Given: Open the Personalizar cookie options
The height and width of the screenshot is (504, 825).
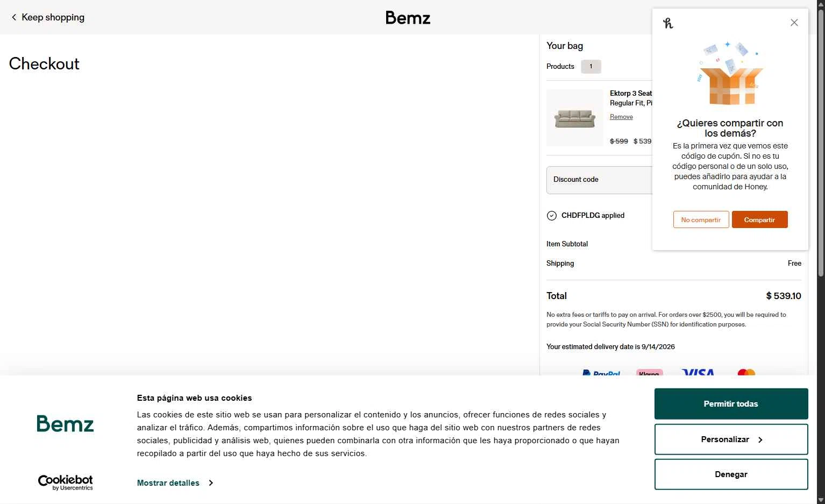Looking at the screenshot, I should click(x=731, y=439).
